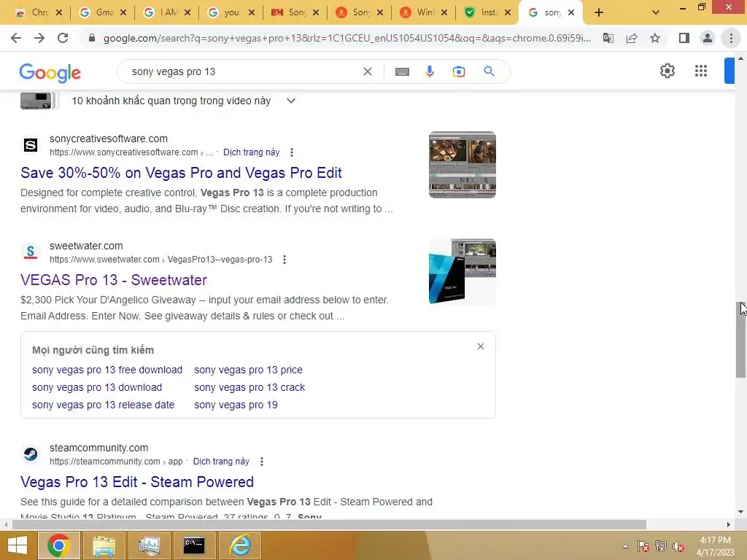Click the horizontal page scrollbar thumb
This screenshot has height=560, width=747.
pos(329,524)
